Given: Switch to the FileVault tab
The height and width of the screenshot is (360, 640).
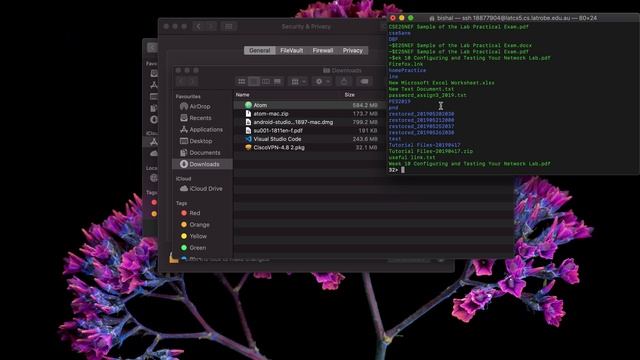Looking at the screenshot, I should [291, 51].
